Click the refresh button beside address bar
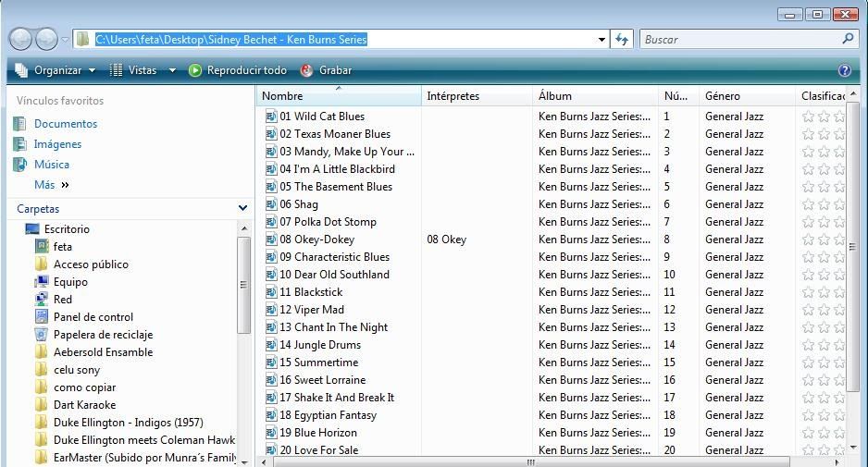This screenshot has width=868, height=467. coord(622,39)
